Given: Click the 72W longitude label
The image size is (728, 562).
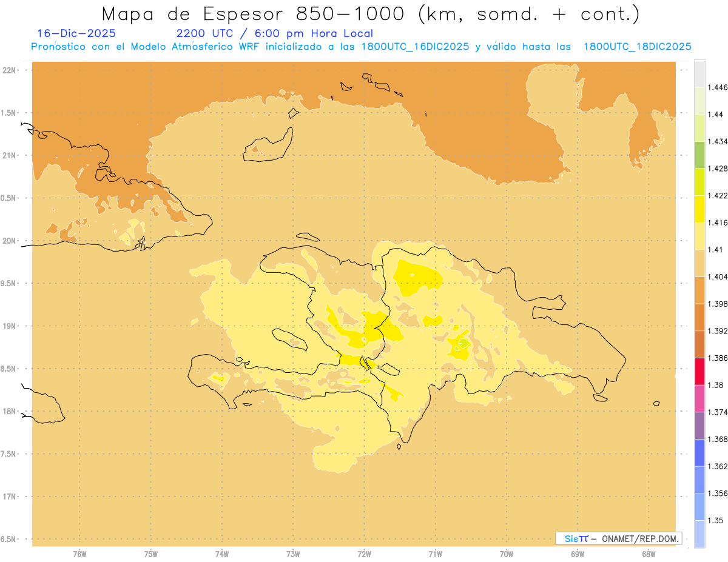Looking at the screenshot, I should click(364, 554).
